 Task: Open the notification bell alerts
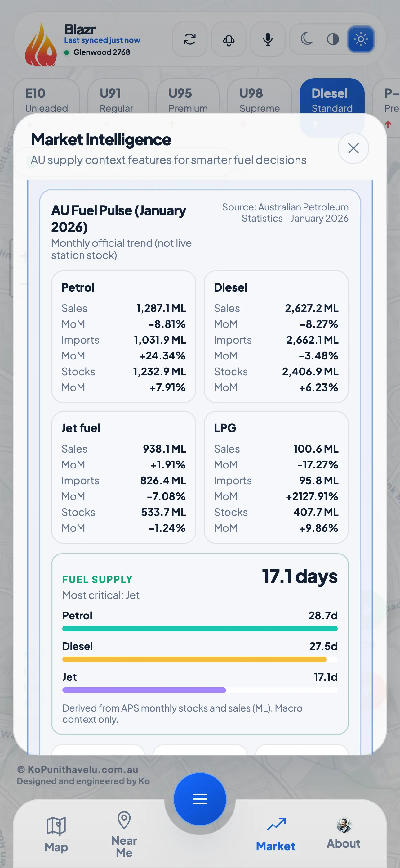tap(229, 39)
